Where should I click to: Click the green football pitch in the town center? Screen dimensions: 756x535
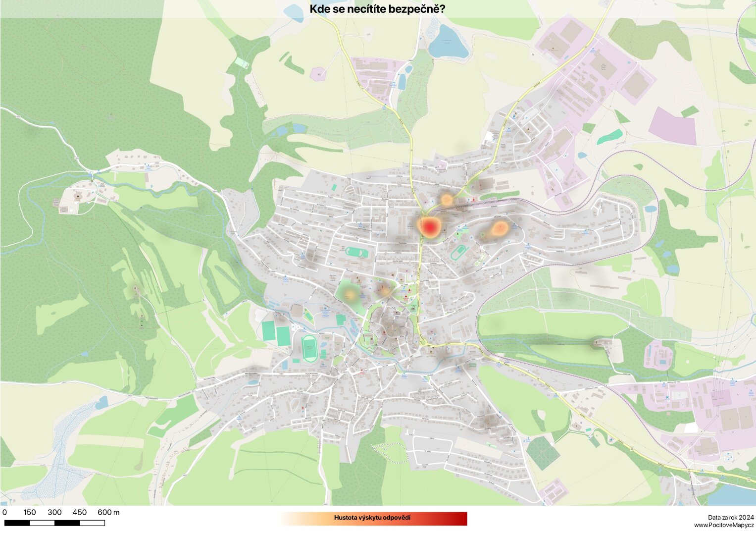coord(356,253)
